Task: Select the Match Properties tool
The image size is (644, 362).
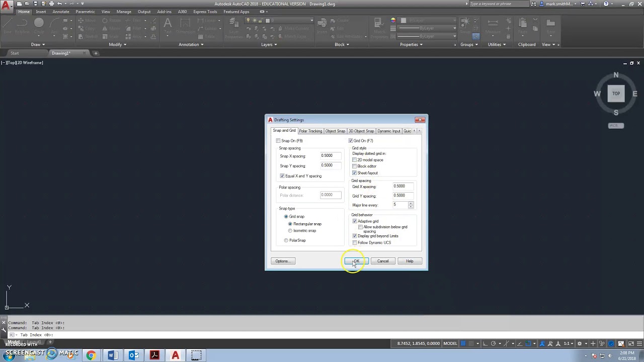Action: [379, 29]
